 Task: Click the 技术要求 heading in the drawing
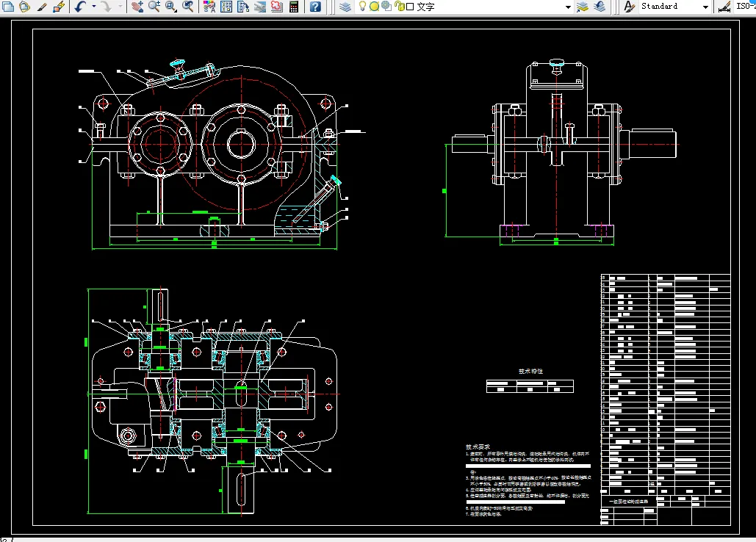(478, 447)
